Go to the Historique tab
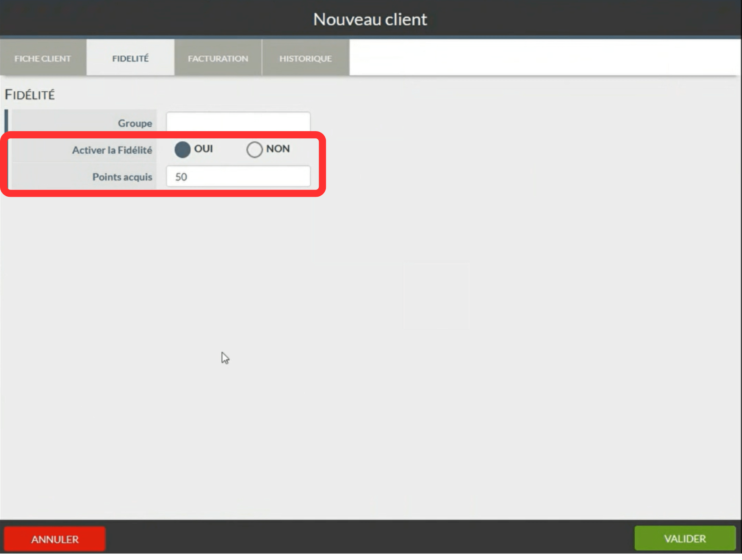This screenshot has width=742, height=560. tap(305, 58)
